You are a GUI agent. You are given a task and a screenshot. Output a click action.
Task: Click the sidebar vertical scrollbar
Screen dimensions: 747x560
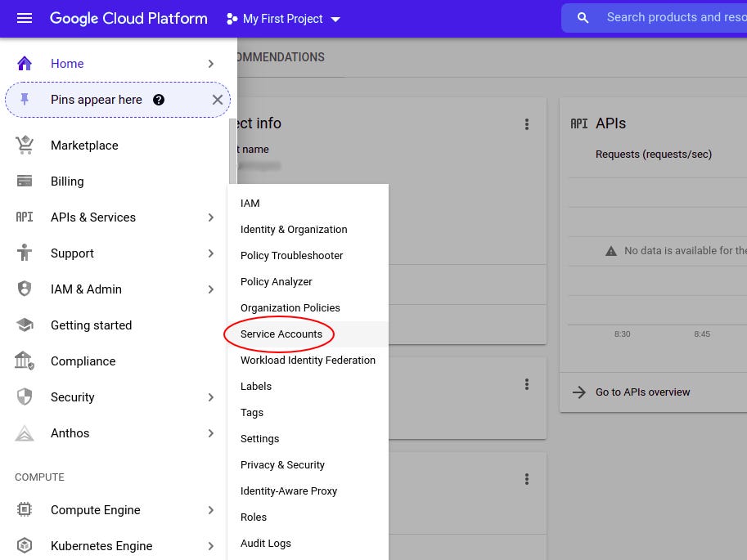point(232,151)
